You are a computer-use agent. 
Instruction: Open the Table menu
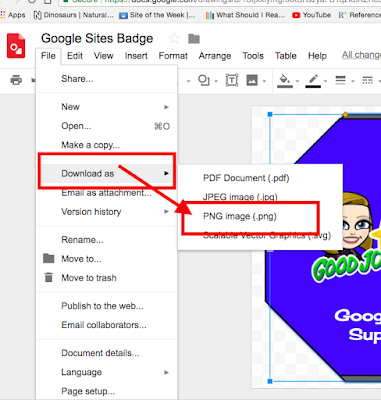point(286,56)
